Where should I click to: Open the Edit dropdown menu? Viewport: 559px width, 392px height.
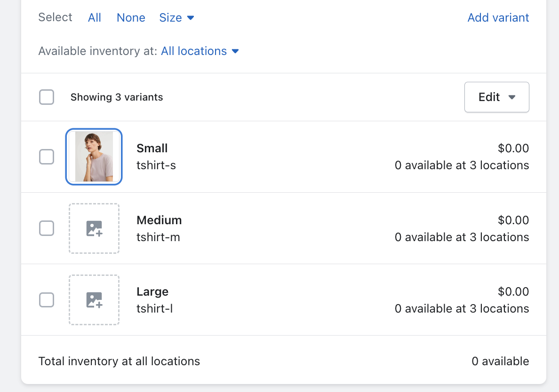coord(496,97)
